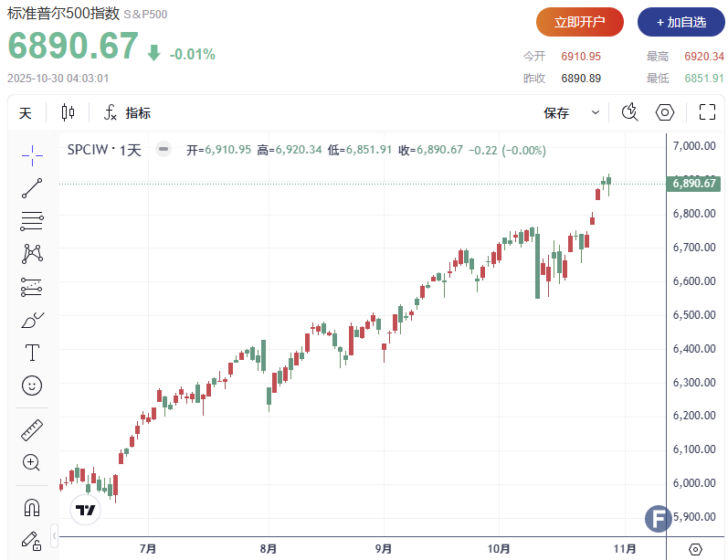The image size is (728, 560).
Task: Enter fullscreen mode for the chart
Action: point(706,112)
